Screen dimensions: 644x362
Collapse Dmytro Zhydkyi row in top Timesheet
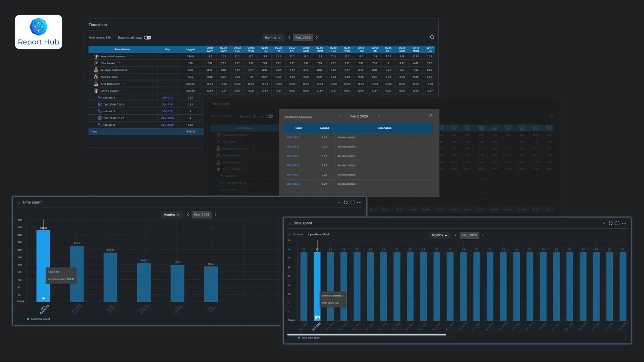coord(123,90)
